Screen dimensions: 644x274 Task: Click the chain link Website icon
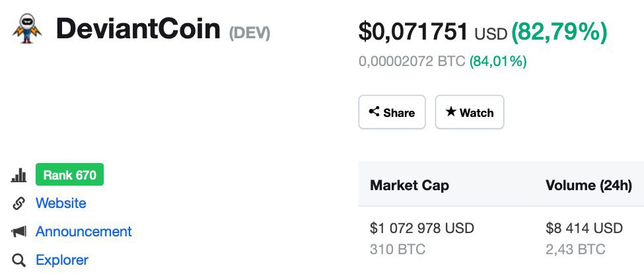click(x=19, y=203)
